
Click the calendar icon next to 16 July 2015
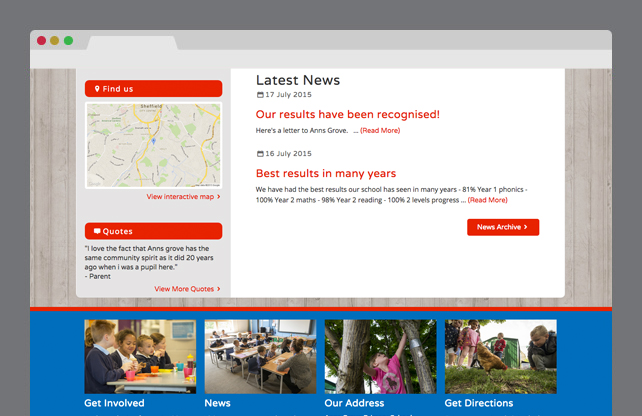pos(260,154)
